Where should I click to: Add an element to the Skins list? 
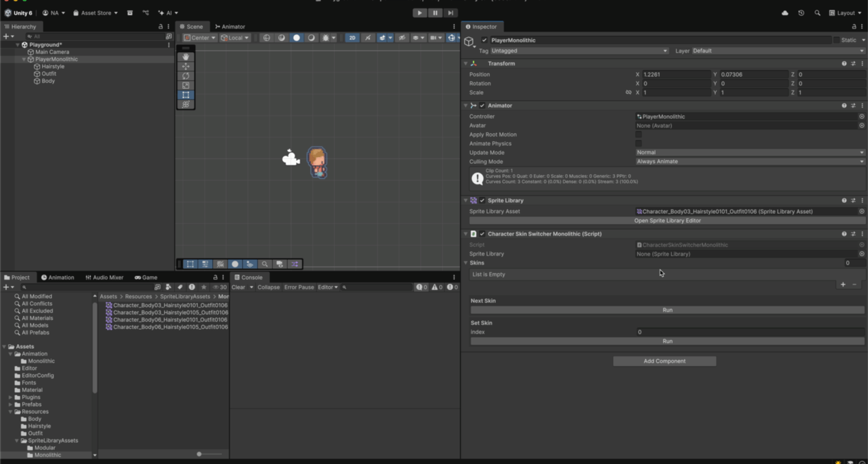pos(843,284)
